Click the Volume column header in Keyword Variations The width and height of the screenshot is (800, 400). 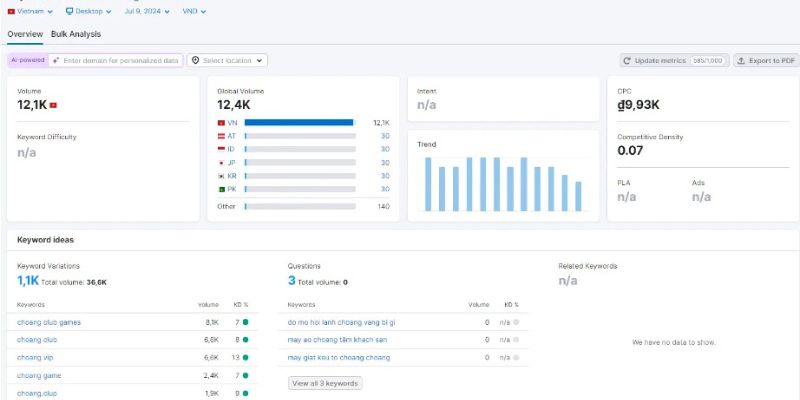208,305
